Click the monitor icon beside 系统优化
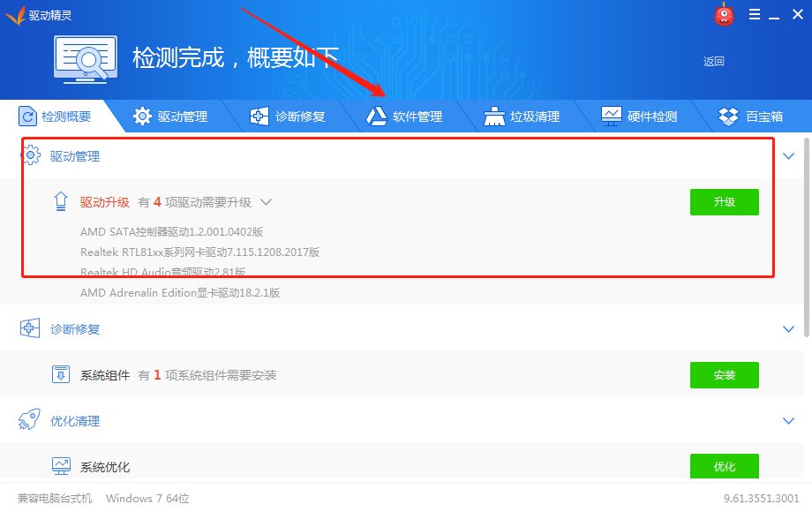Screen dimensions: 812x512 tap(61, 466)
